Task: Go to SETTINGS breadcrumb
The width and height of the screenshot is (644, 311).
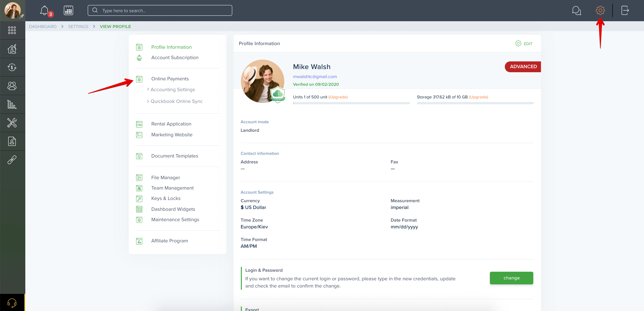Action: 78,26
